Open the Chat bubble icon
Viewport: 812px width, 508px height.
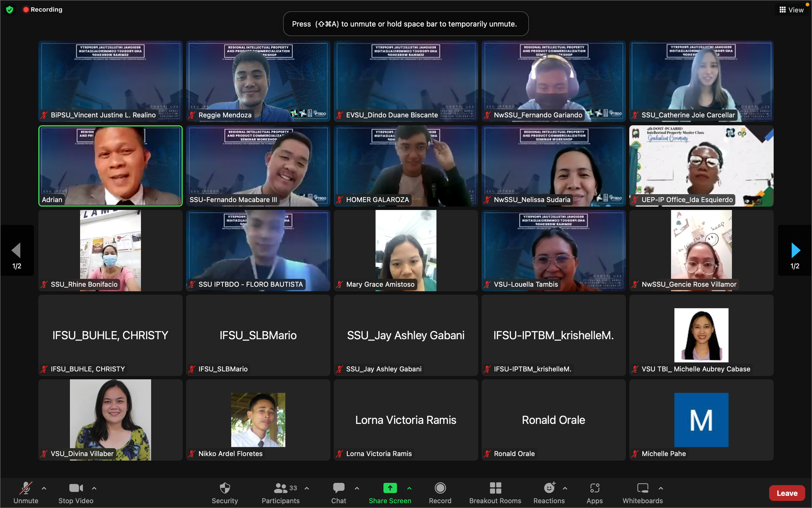tap(339, 488)
